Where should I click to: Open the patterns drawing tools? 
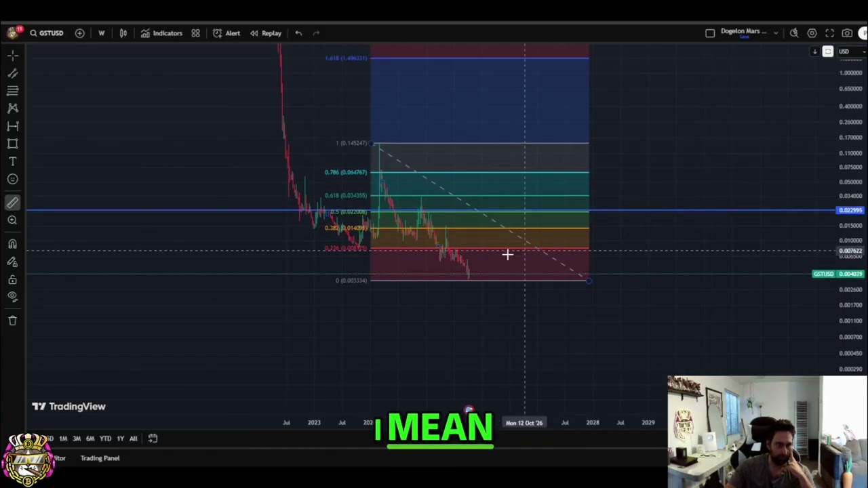(12, 108)
